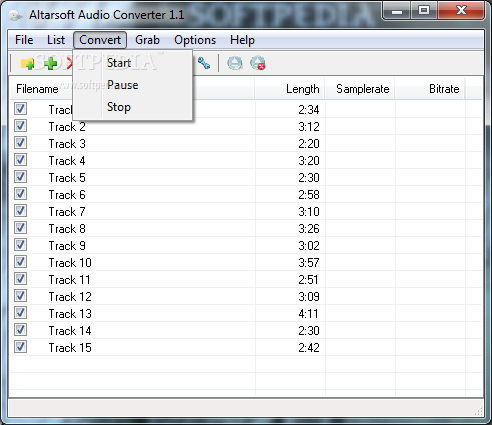The image size is (492, 425).
Task: Toggle the Track 11 checkbox
Action: click(x=20, y=279)
